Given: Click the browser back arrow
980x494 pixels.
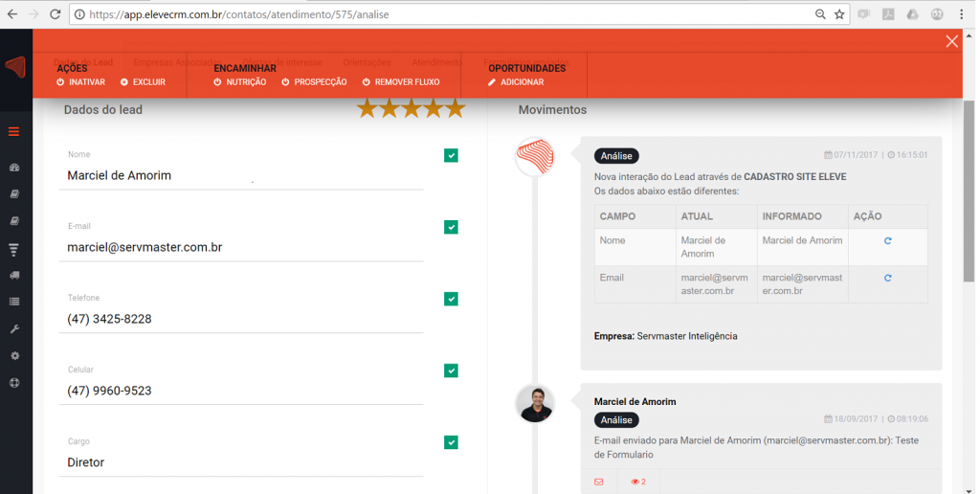Looking at the screenshot, I should pyautogui.click(x=12, y=14).
